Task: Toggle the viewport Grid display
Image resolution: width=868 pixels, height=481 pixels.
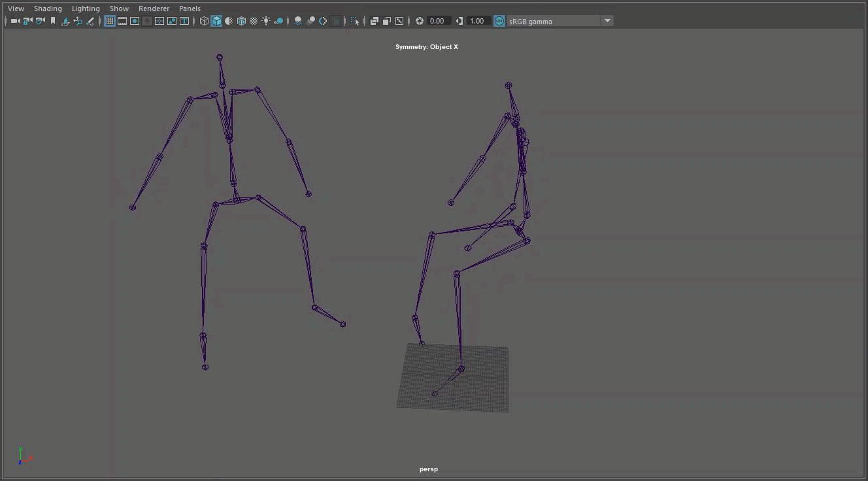Action: [x=110, y=21]
